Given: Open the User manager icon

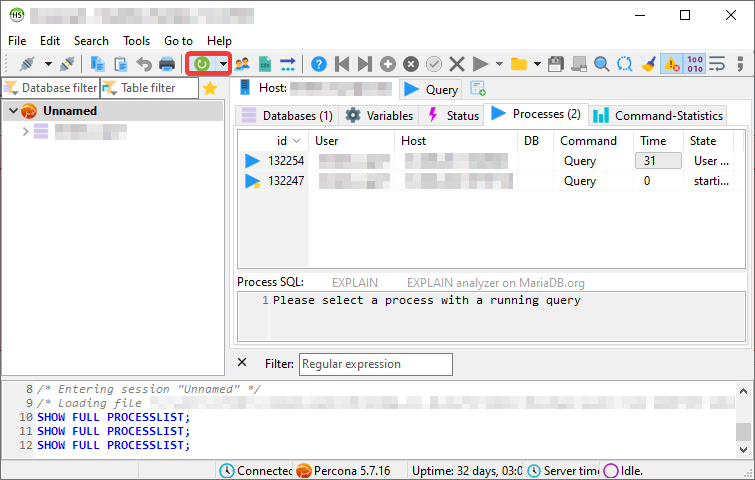Looking at the screenshot, I should [242, 64].
